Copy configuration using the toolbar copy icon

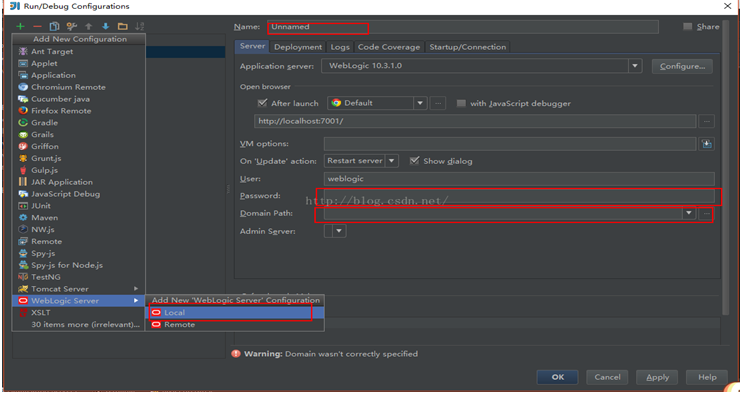[x=54, y=26]
